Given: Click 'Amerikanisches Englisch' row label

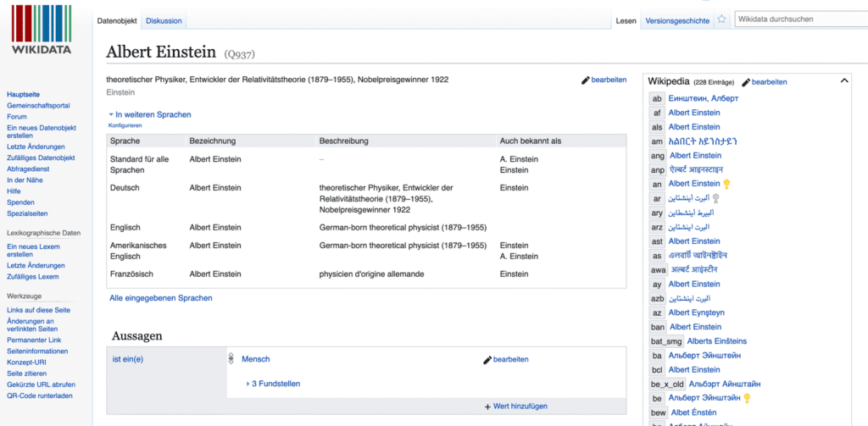Looking at the screenshot, I should tap(138, 251).
